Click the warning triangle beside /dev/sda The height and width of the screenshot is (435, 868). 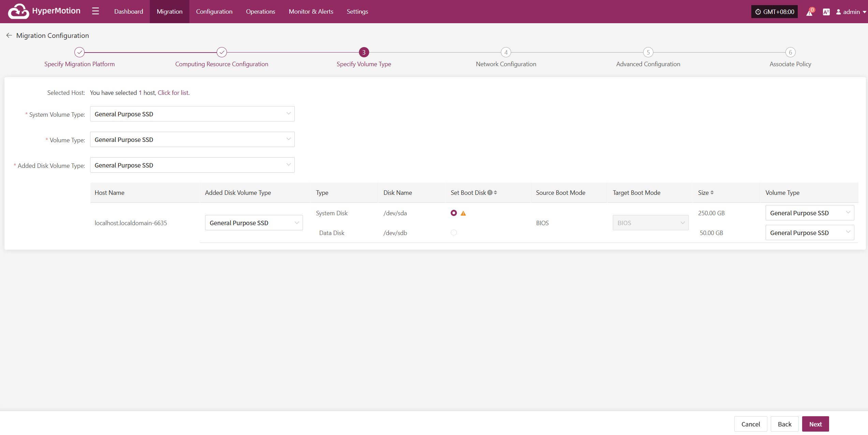coord(463,213)
